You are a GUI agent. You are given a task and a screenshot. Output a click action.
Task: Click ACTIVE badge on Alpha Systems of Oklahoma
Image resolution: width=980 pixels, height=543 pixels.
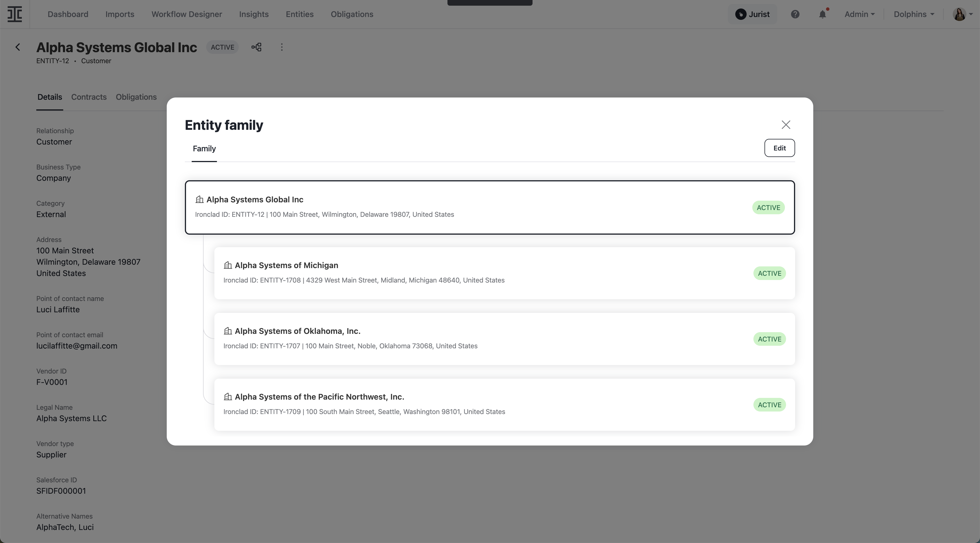click(x=770, y=339)
